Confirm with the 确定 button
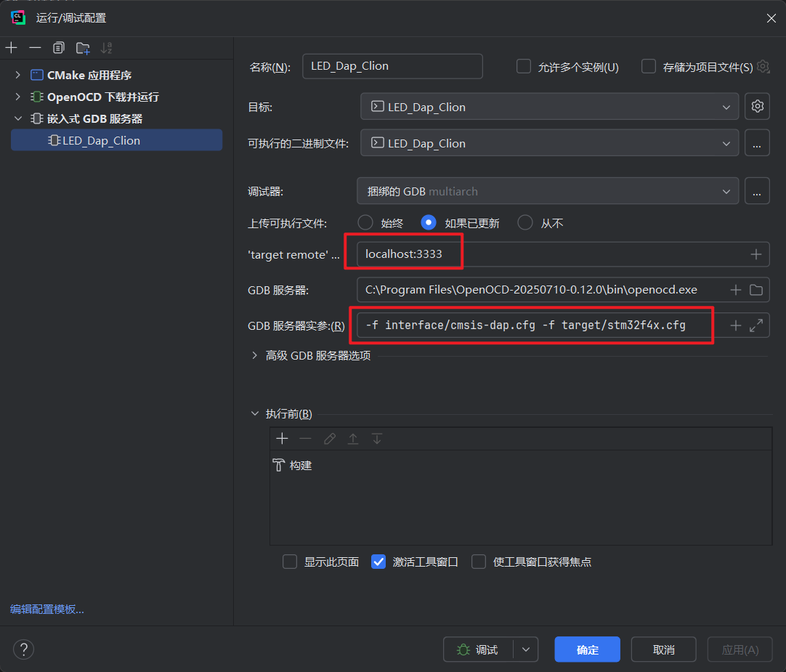 click(587, 649)
